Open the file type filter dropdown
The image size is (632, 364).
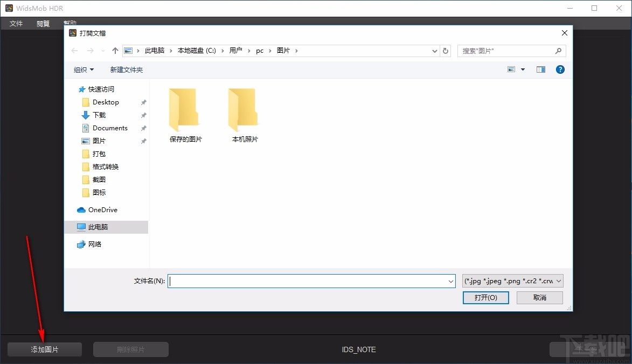(x=512, y=281)
